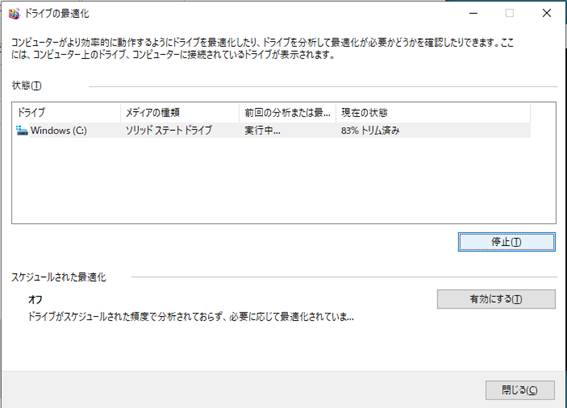Click the 状態 section label
Viewport: 567px width, 408px height.
point(26,86)
